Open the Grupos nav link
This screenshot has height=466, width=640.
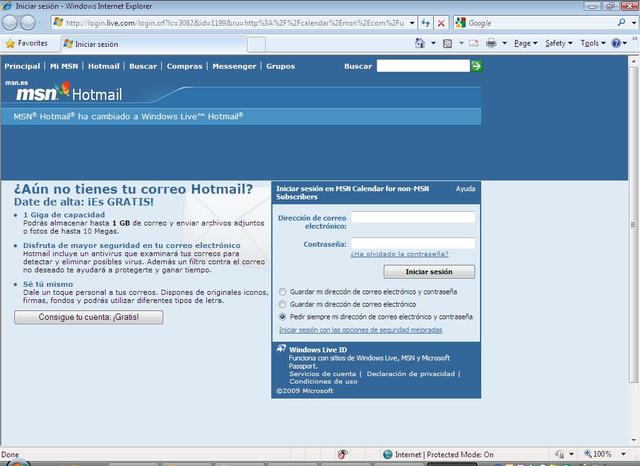(280, 66)
